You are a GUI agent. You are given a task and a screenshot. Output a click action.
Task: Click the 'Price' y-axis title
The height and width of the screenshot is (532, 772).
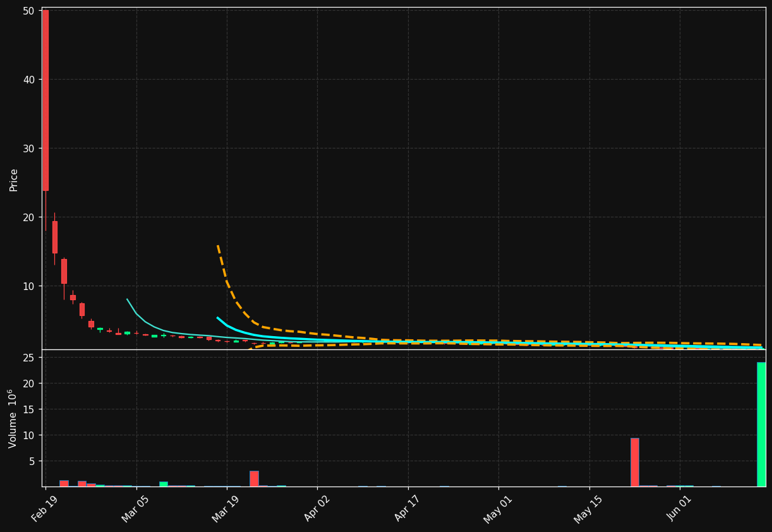(x=14, y=179)
